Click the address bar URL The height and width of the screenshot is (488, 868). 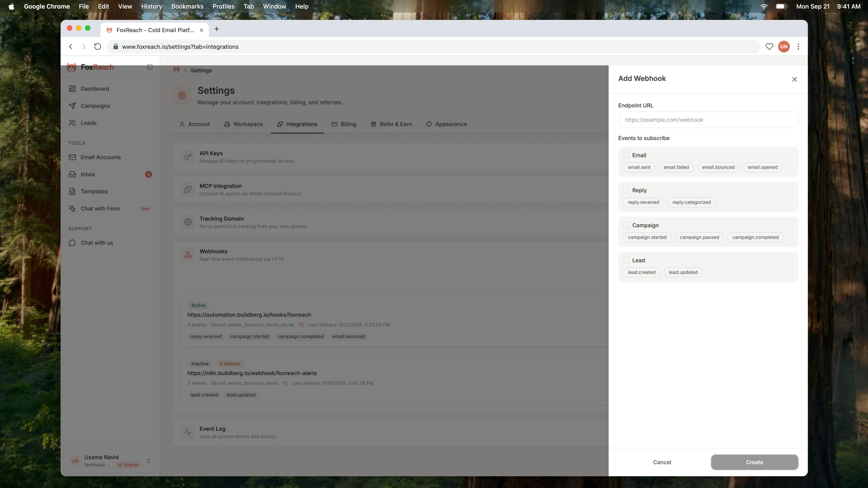click(x=180, y=47)
